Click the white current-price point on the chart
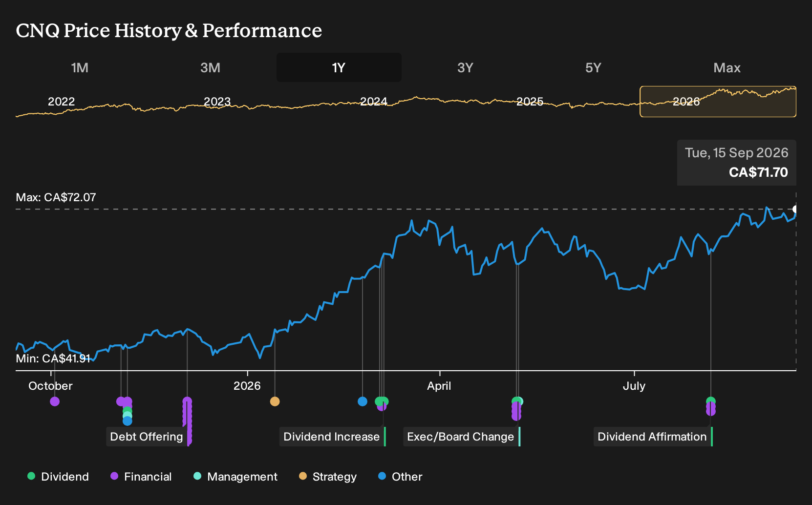The height and width of the screenshot is (505, 812). (795, 209)
